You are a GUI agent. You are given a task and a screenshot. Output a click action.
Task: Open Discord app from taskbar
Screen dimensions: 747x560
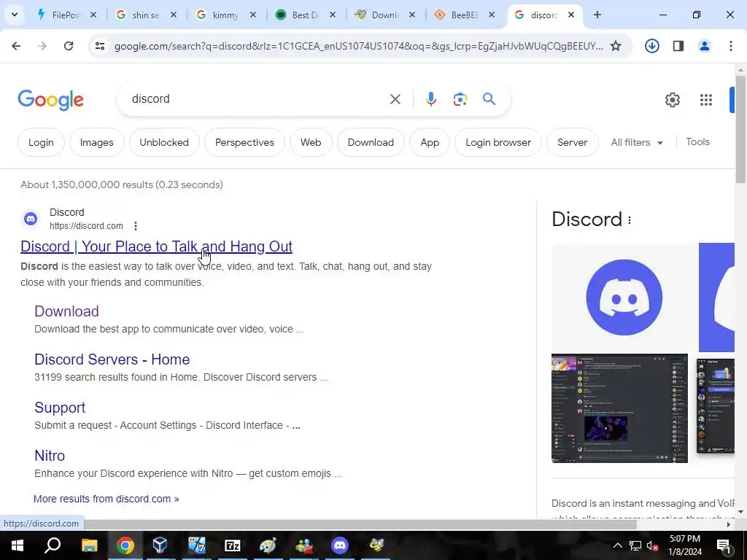pyautogui.click(x=340, y=545)
